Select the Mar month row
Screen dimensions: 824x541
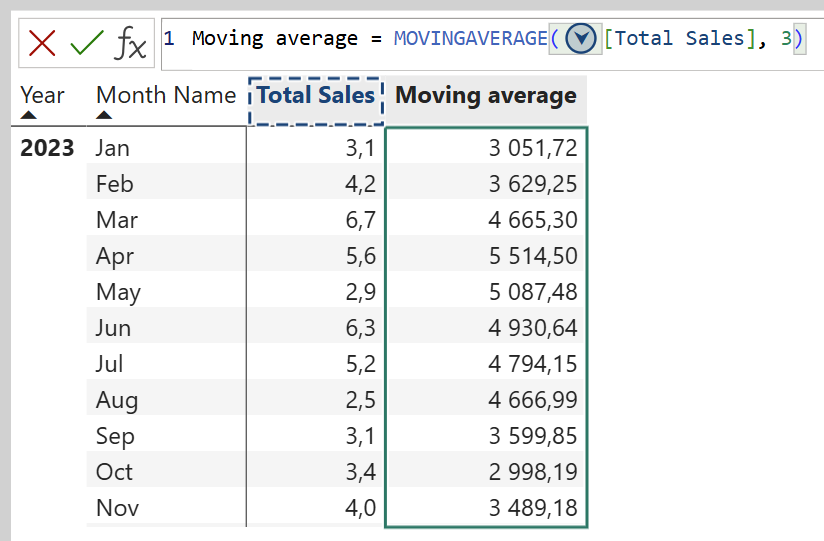(x=117, y=220)
